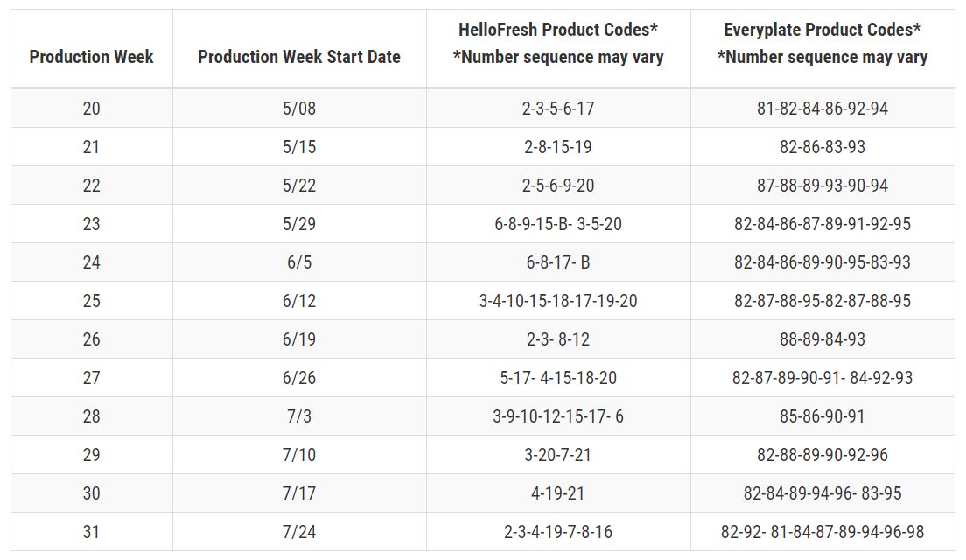Screen dimensions: 966x560
Task: Select the production week 31 cell
Action: [x=91, y=532]
